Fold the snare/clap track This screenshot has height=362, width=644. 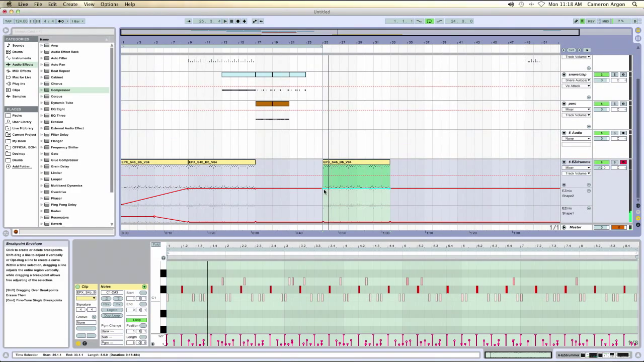[564, 74]
